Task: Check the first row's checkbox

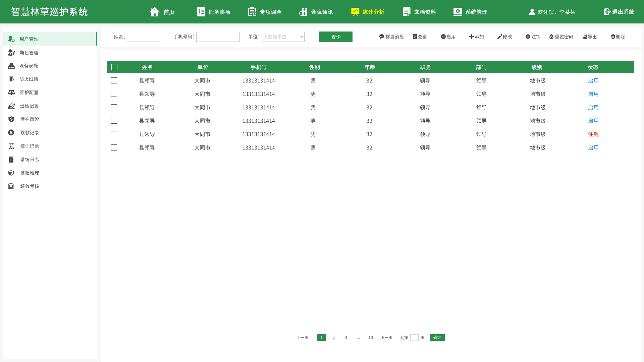Action: (x=114, y=80)
